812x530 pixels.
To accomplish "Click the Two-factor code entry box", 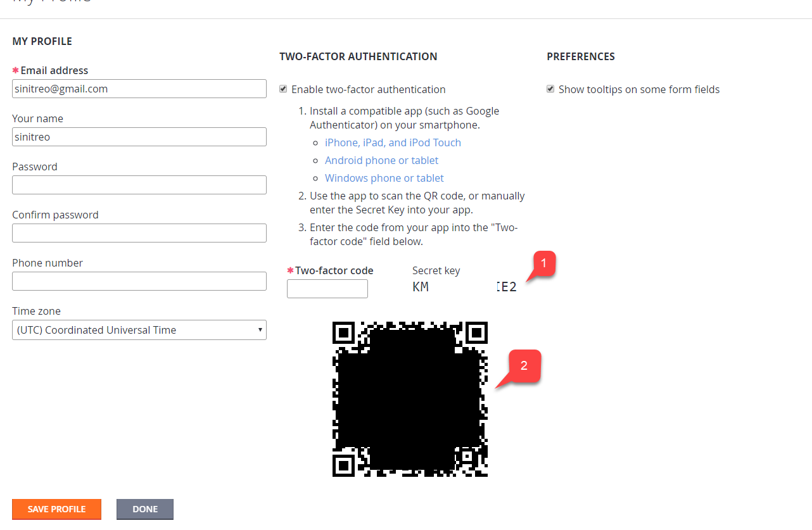I will point(327,289).
